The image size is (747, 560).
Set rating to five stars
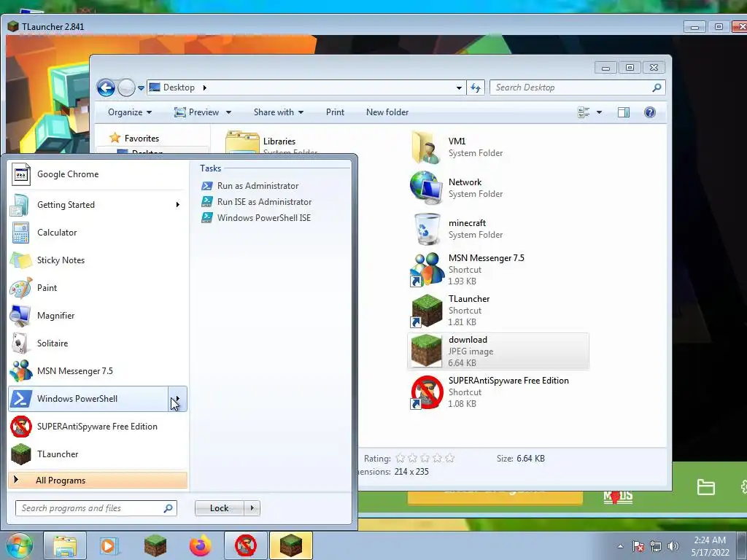[449, 459]
